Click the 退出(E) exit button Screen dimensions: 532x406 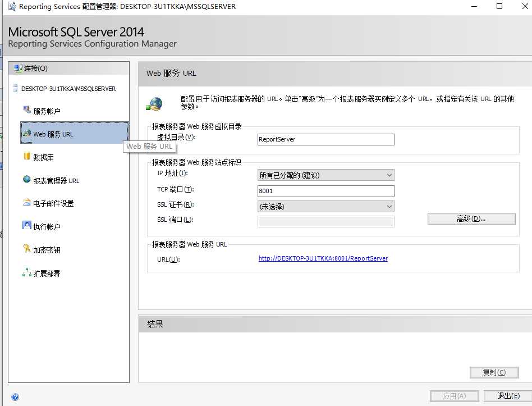click(x=508, y=396)
